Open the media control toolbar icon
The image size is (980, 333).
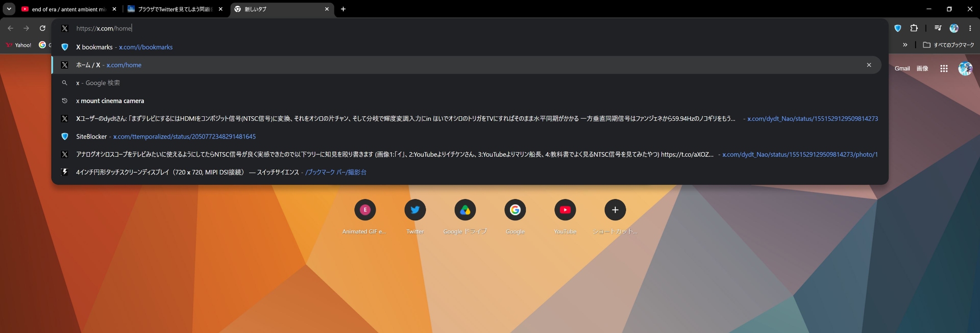pos(938,28)
